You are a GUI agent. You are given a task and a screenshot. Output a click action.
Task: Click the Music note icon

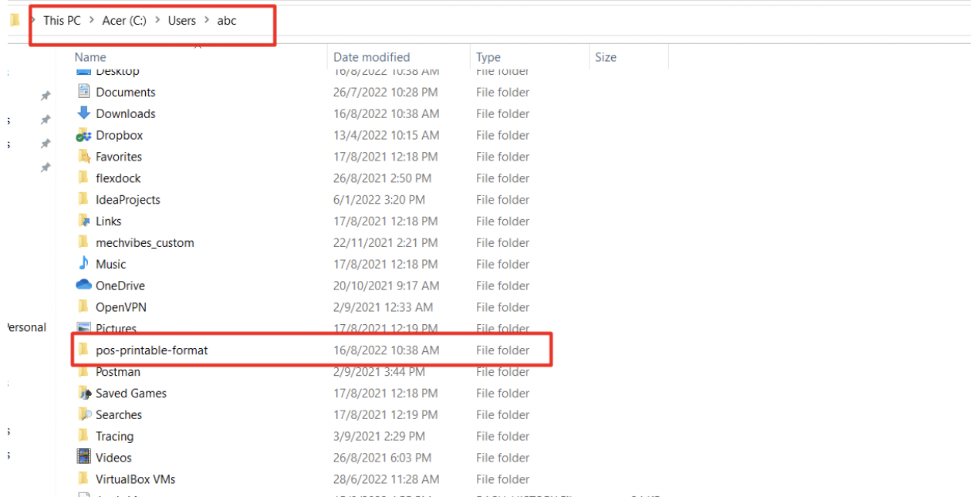(84, 264)
